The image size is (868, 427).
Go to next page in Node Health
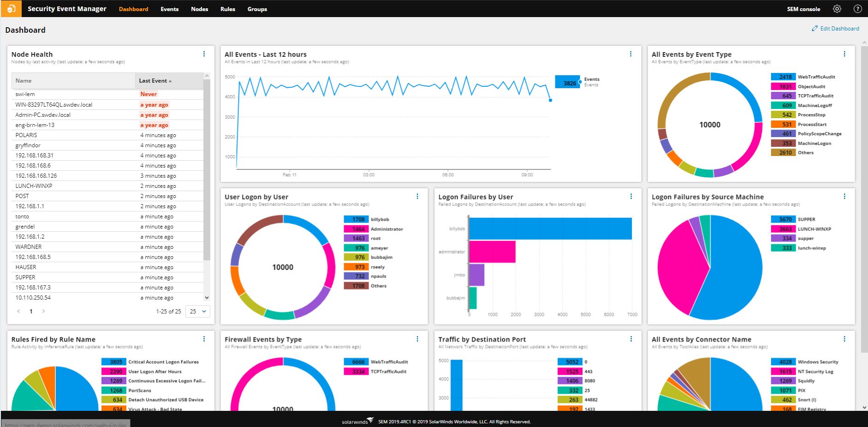pos(43,311)
